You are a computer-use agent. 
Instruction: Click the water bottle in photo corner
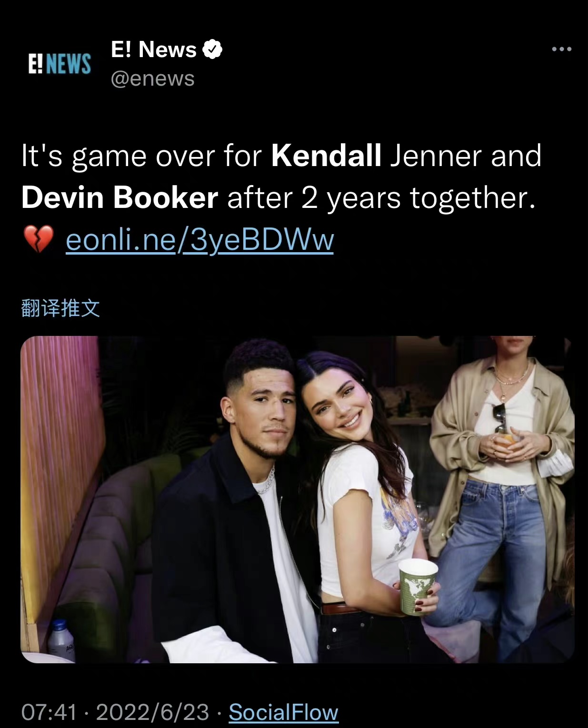[61, 640]
